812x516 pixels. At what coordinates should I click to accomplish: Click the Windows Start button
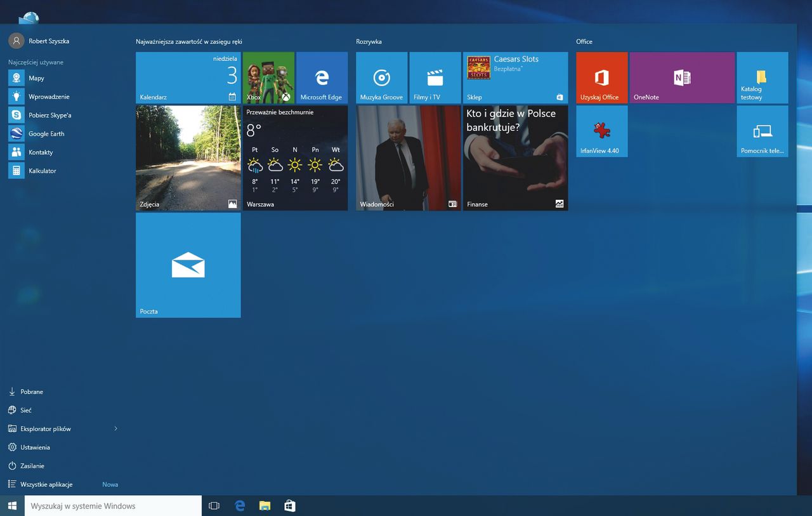12,506
